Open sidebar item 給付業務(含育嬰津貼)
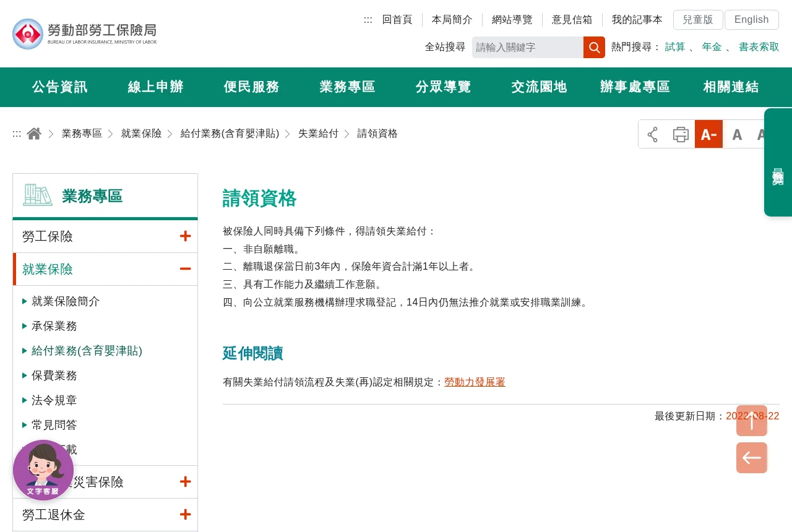The image size is (792, 532). 87,351
